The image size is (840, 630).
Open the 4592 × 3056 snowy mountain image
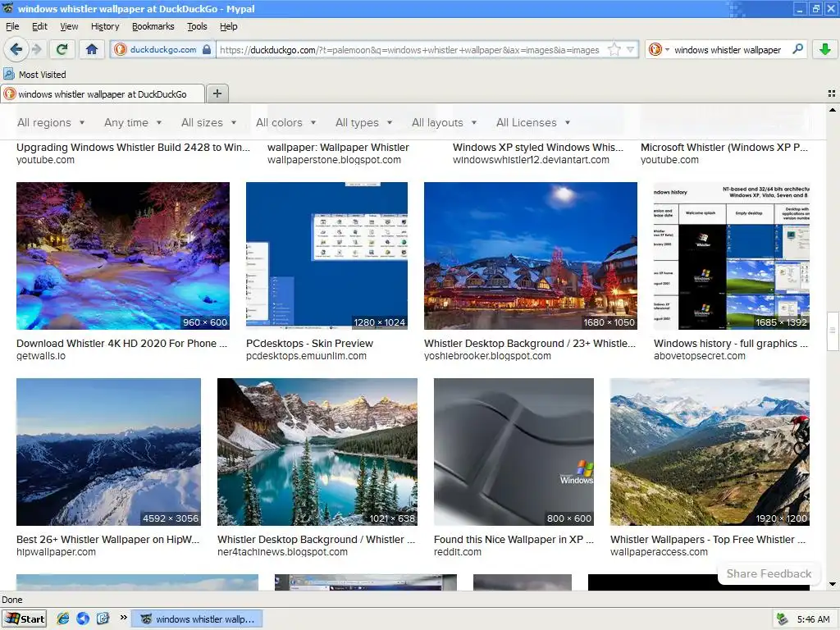[109, 452]
